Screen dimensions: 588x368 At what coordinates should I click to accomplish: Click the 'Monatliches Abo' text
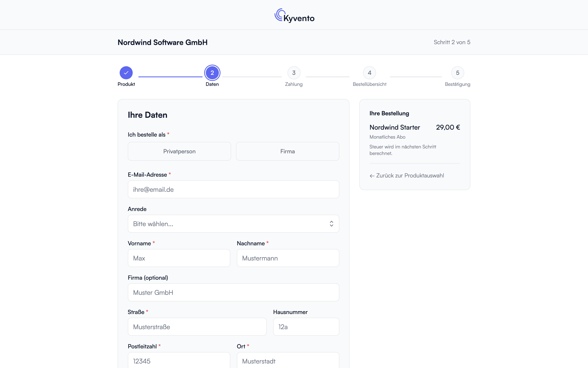(x=387, y=137)
